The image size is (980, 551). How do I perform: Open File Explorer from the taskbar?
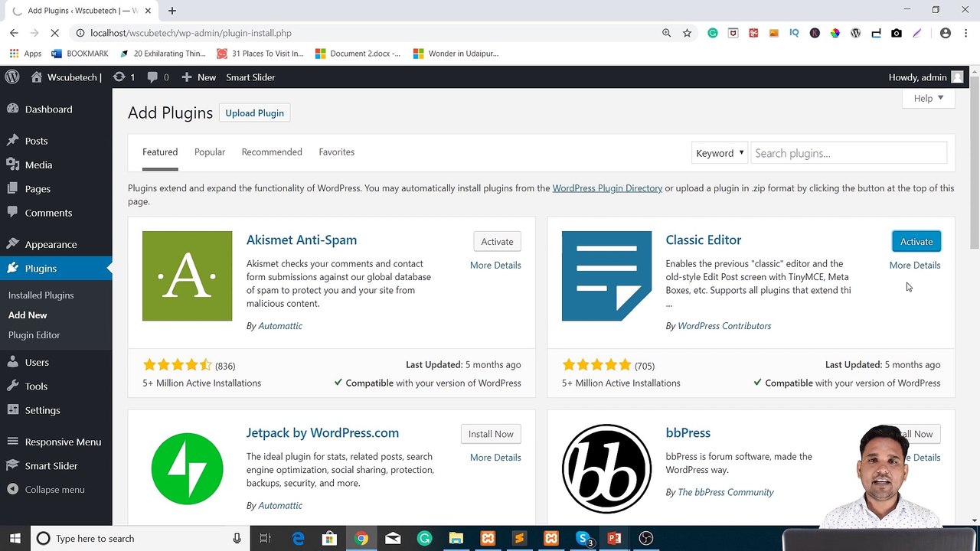tap(456, 538)
